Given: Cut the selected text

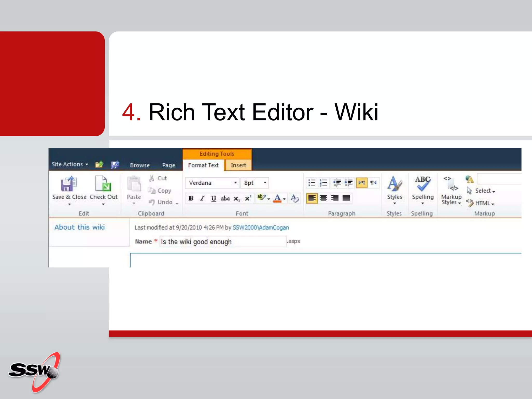Looking at the screenshot, I should pos(158,178).
